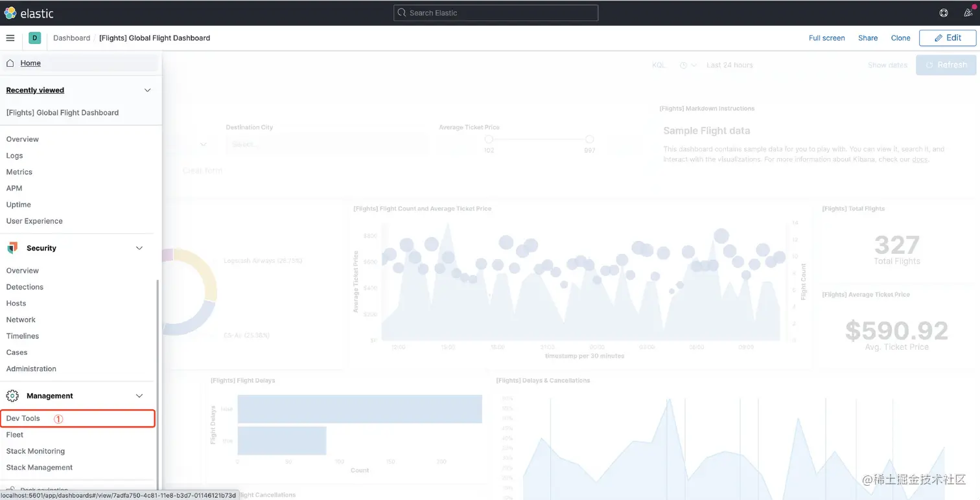Go to Home in sidebar
980x500 pixels.
tap(30, 63)
